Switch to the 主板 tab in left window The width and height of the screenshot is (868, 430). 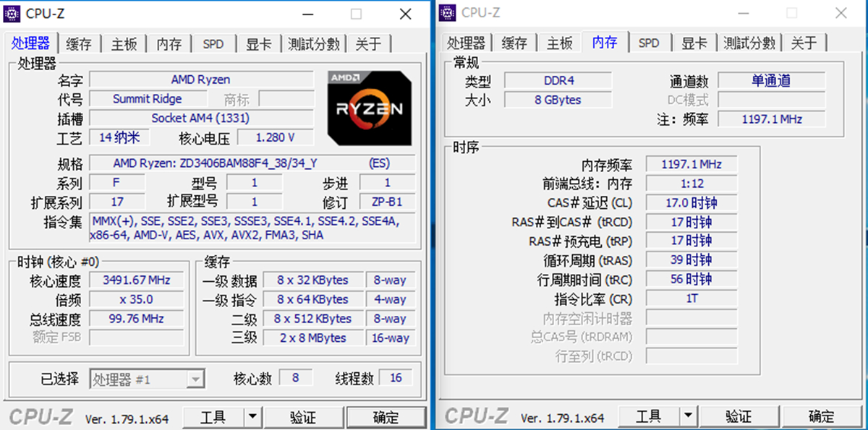coord(123,43)
